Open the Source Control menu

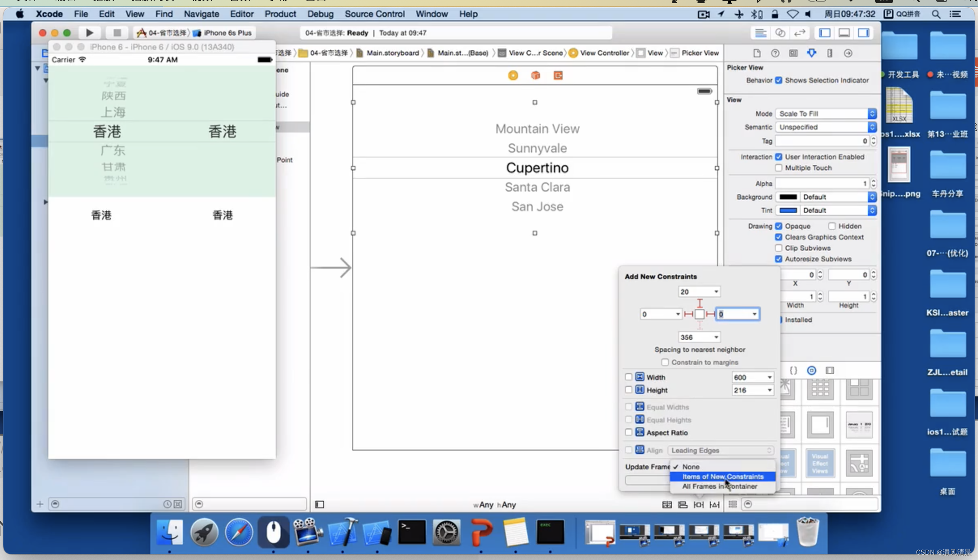click(x=374, y=14)
